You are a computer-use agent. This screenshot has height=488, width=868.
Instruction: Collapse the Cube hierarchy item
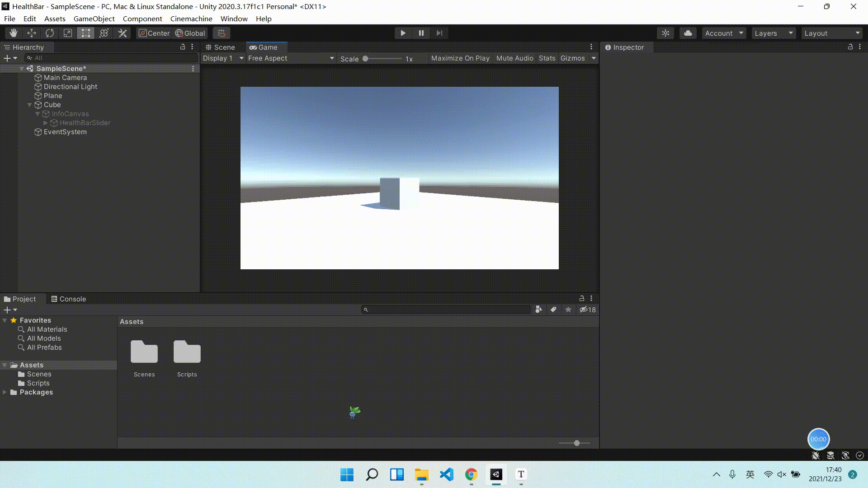(29, 105)
